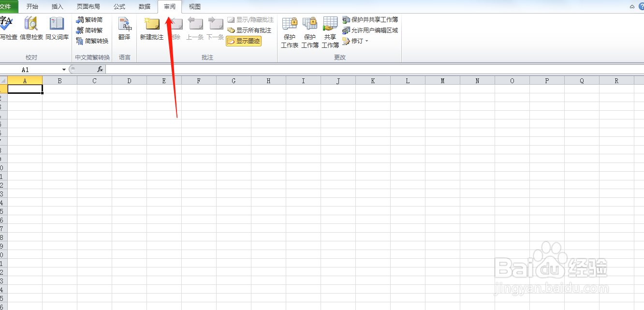
Task: Click the 翻译 translate icon
Action: (124, 29)
